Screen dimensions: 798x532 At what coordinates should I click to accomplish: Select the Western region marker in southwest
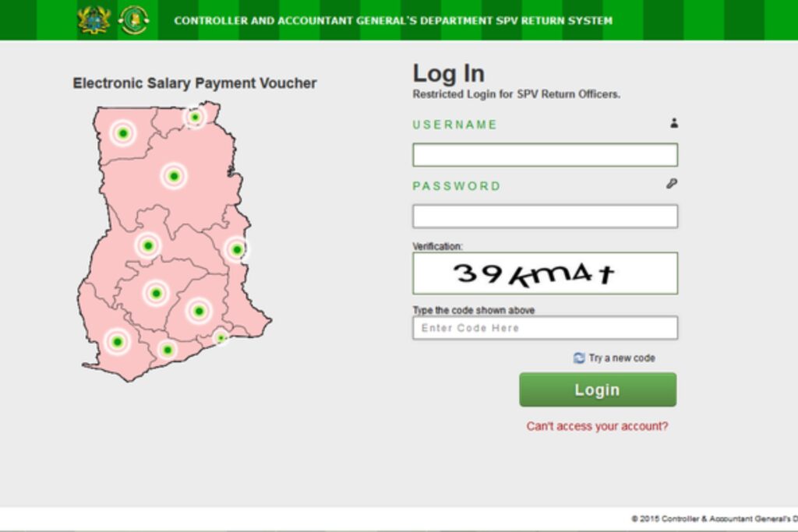(118, 341)
